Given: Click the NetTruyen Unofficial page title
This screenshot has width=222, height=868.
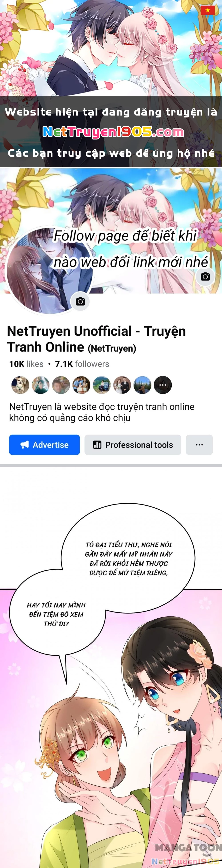Looking at the screenshot, I should [97, 339].
